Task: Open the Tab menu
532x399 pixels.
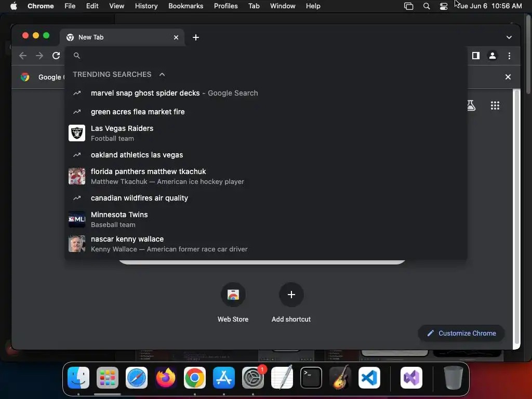Action: coord(254,6)
